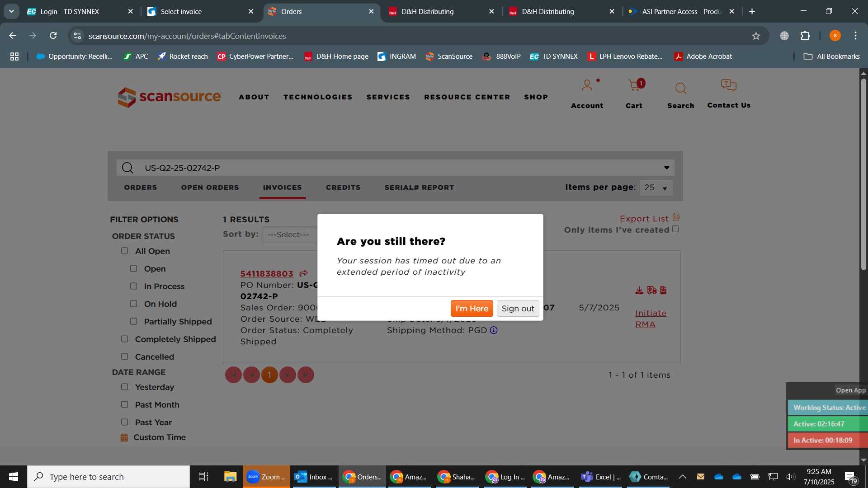Open the Chrome three-dot menu
868x488 pixels.
tap(855, 36)
